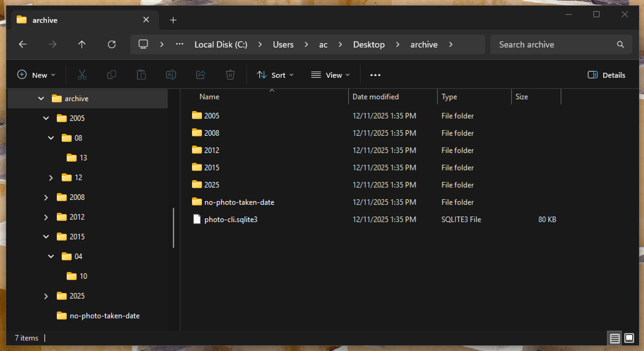Go back with the left arrow
644x351 pixels.
pyautogui.click(x=23, y=44)
